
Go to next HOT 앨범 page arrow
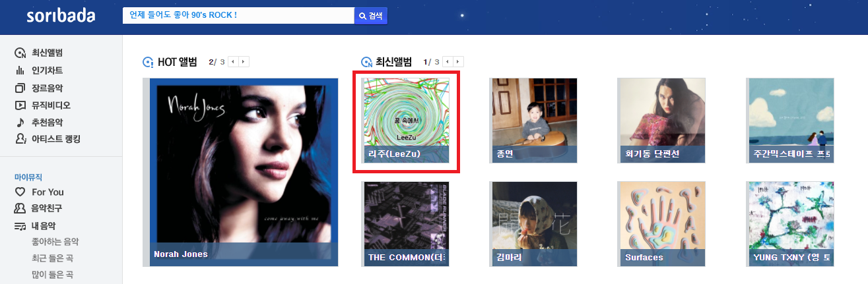[x=244, y=62]
